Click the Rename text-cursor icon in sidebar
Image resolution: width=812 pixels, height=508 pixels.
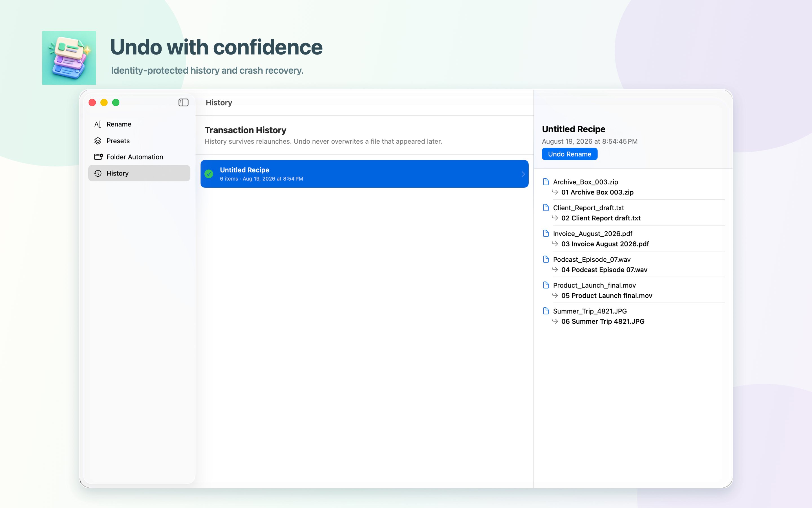click(98, 124)
